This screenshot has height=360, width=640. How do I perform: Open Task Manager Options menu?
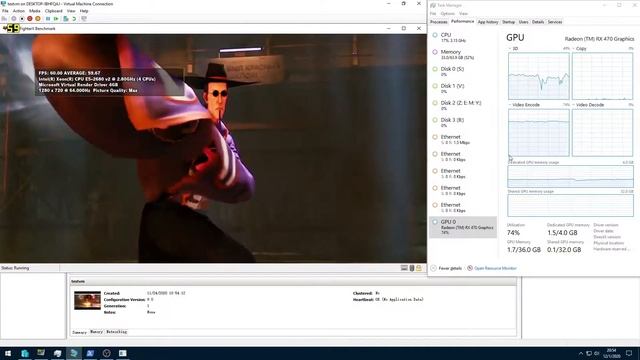[x=447, y=13]
